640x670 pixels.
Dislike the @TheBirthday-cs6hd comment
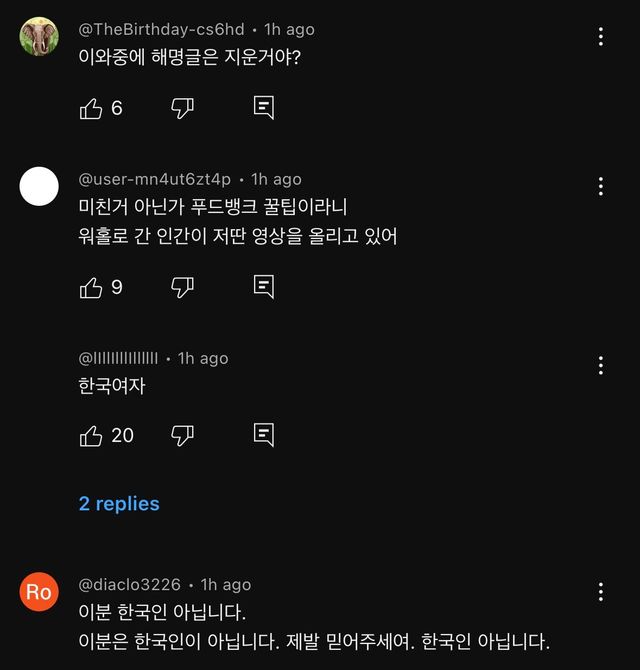182,108
